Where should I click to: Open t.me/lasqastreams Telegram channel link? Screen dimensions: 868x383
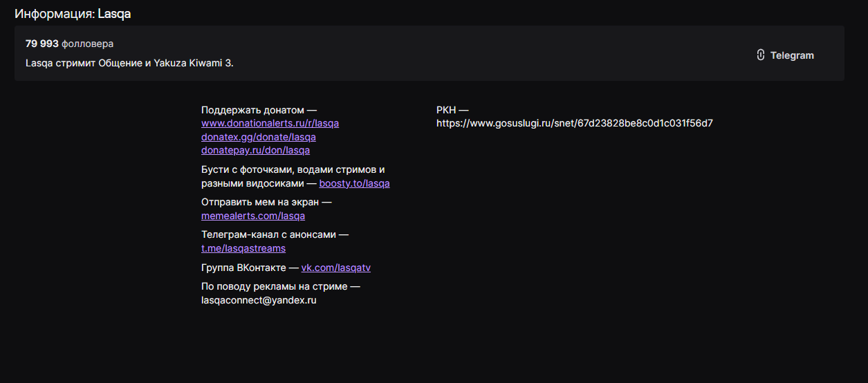coord(243,248)
